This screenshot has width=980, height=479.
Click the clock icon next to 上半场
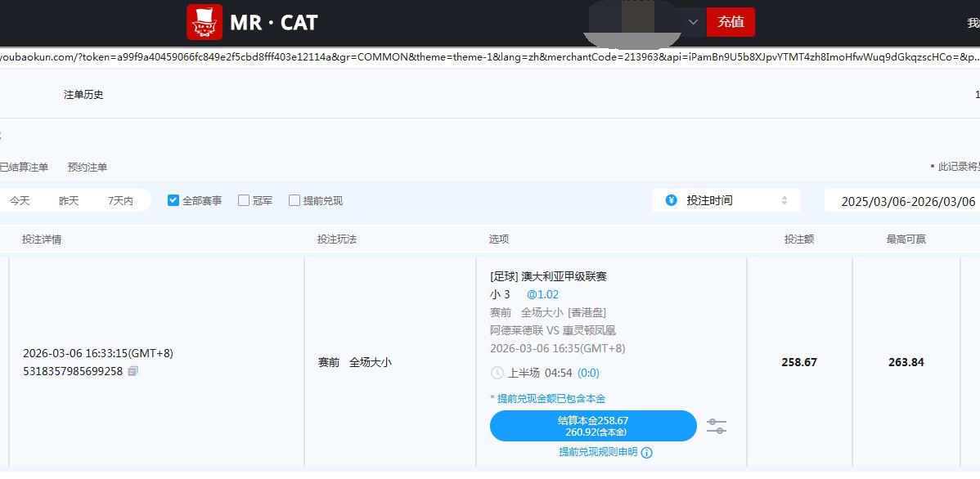(497, 373)
